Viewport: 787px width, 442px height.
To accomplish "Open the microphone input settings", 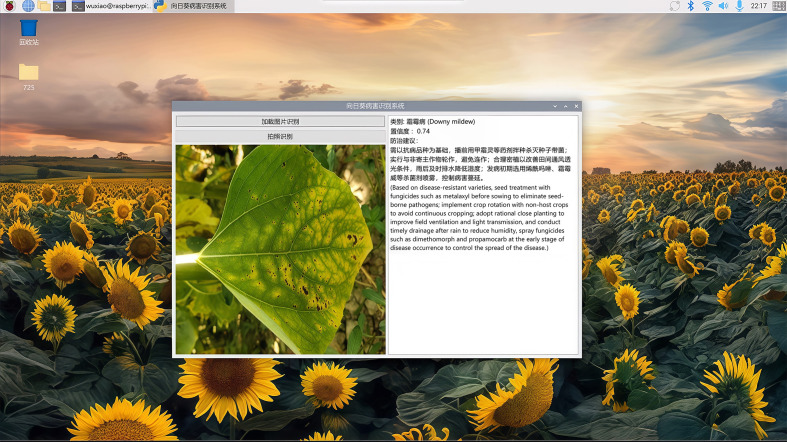I will (x=739, y=6).
